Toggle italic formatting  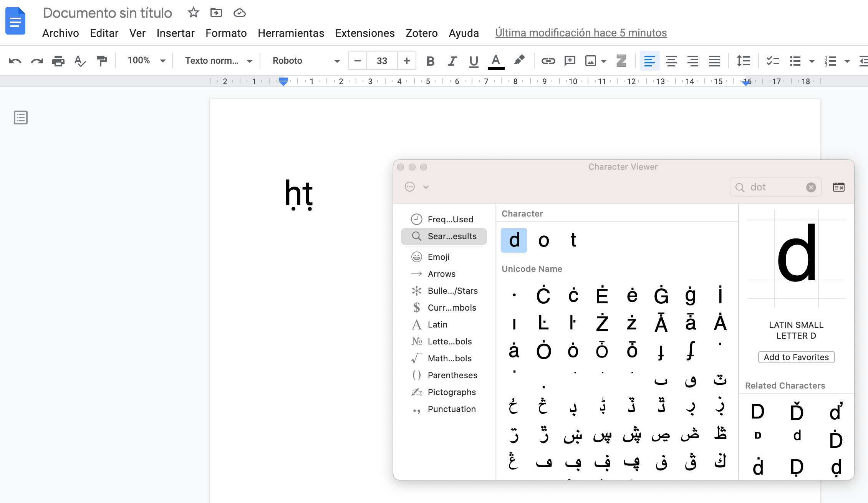[452, 61]
